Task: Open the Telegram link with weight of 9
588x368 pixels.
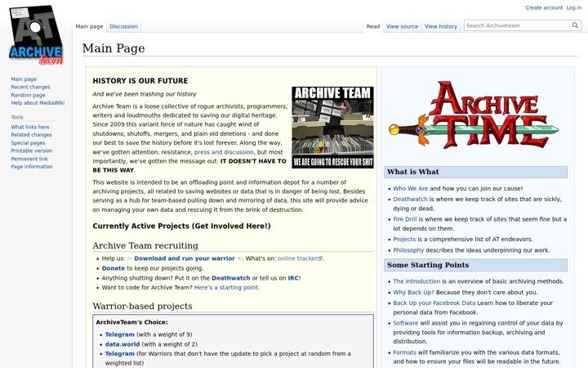Action: (119, 334)
